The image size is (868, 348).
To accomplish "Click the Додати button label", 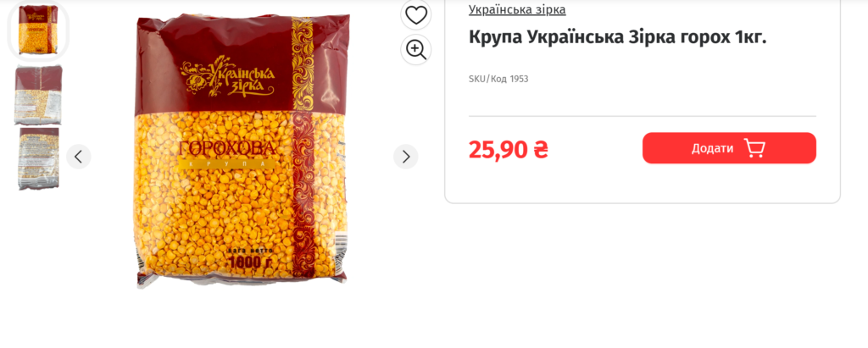I will click(x=712, y=148).
